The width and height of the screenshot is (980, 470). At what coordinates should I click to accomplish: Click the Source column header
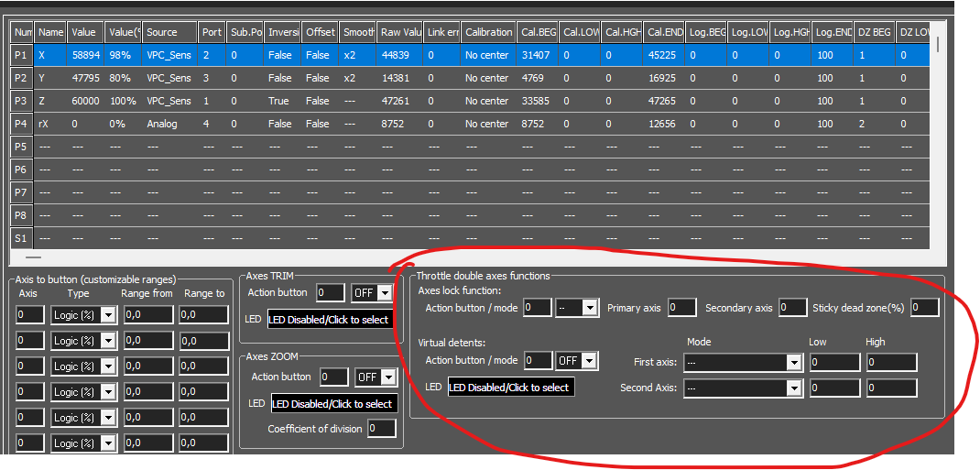click(x=170, y=32)
